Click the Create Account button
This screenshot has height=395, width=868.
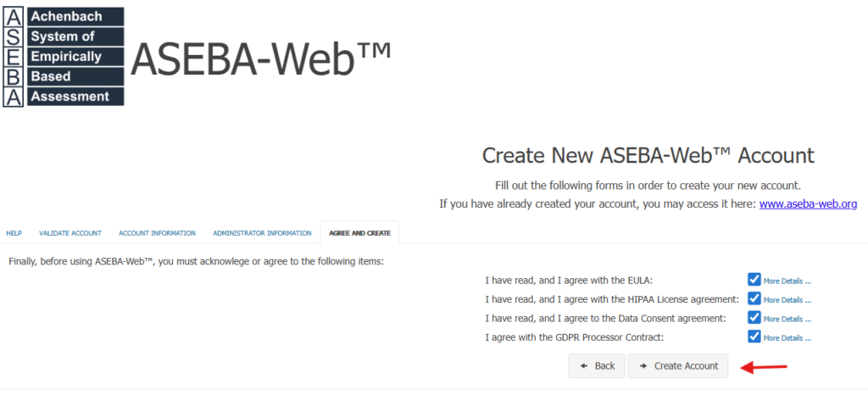(x=678, y=366)
